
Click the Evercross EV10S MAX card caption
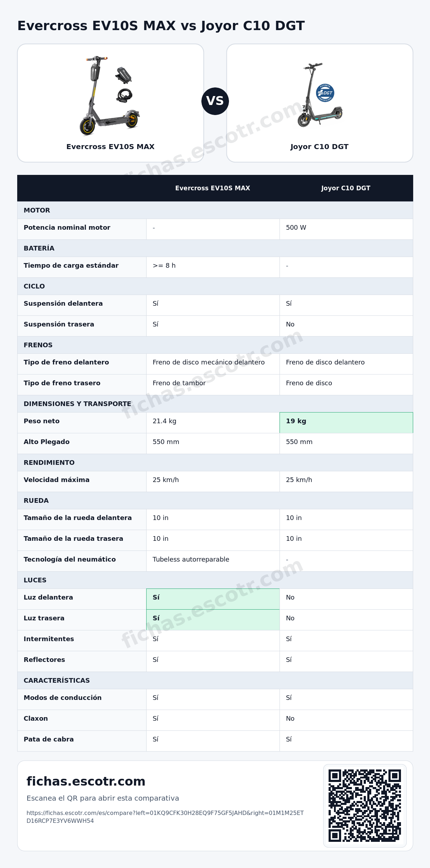pyautogui.click(x=110, y=147)
